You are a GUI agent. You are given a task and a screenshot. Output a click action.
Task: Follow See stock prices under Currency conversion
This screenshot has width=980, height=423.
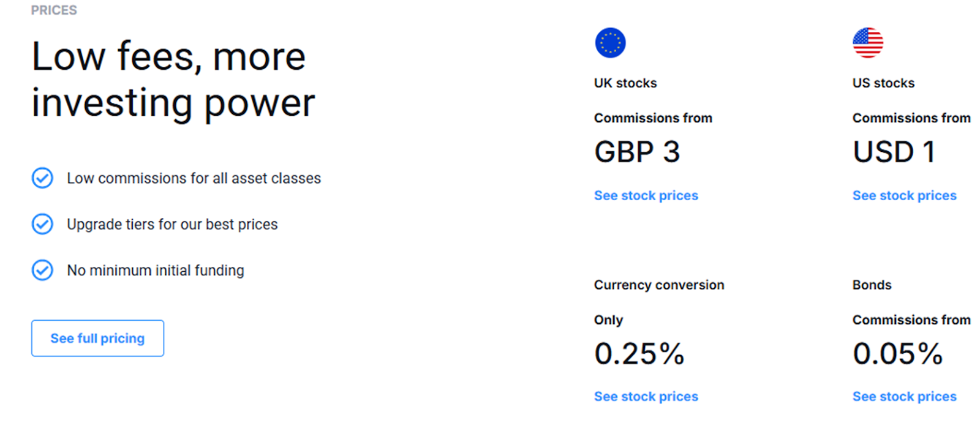[x=646, y=397]
